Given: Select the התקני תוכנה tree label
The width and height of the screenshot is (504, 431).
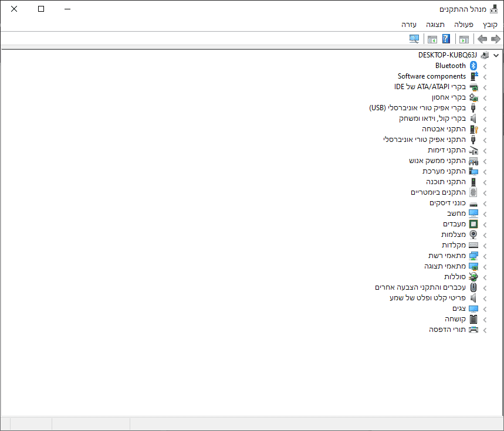Looking at the screenshot, I should click(x=446, y=182).
